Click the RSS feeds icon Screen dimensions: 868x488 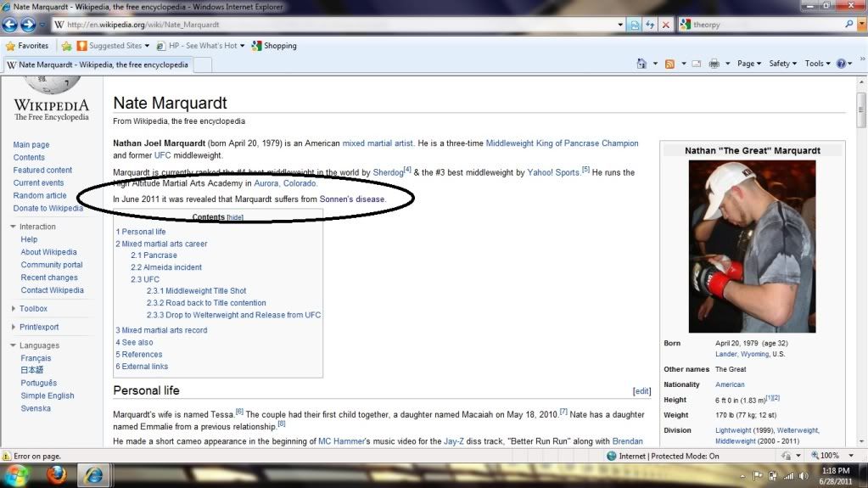(x=669, y=64)
